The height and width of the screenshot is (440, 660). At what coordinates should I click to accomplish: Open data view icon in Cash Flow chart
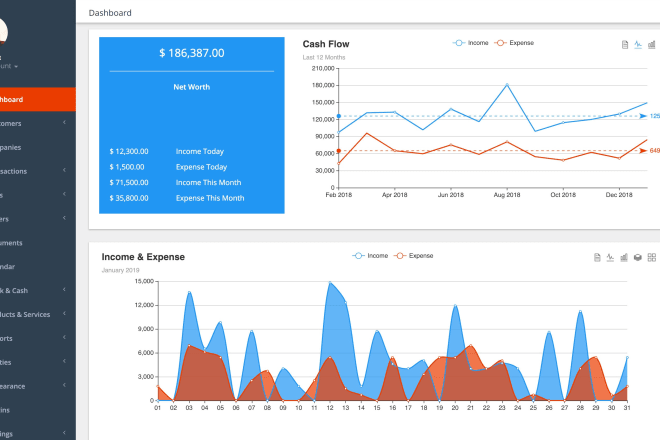coord(625,45)
